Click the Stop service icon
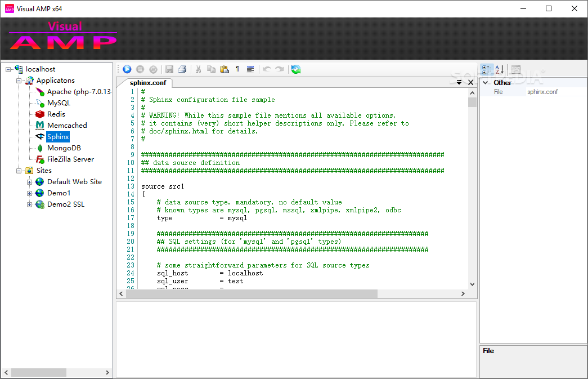Image resolution: width=588 pixels, height=379 pixels. [140, 69]
